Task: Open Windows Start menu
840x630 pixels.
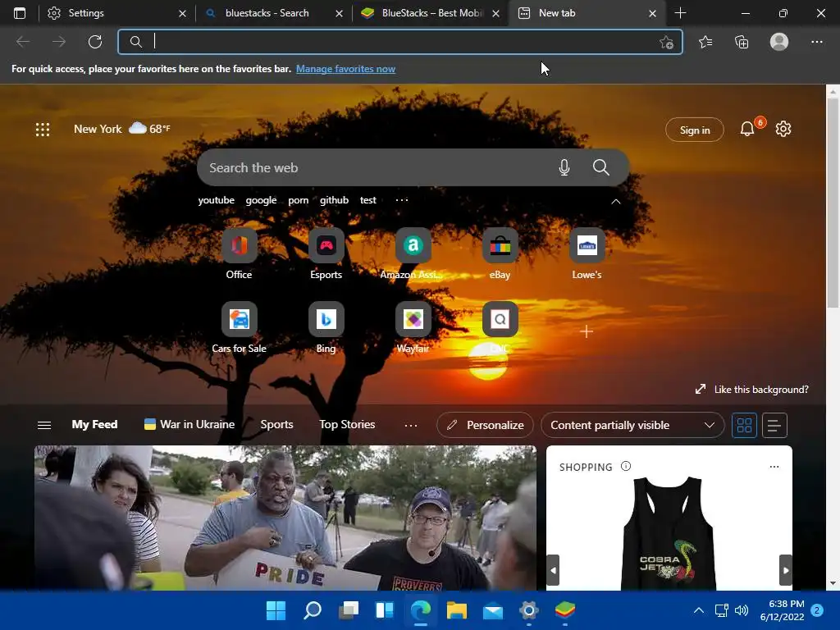Action: tap(276, 610)
